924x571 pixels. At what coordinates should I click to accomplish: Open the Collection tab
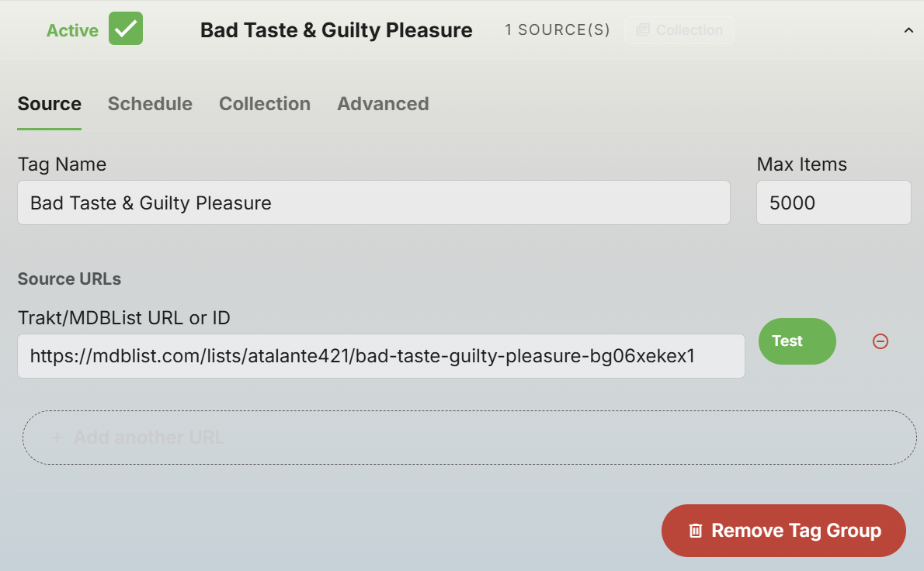(x=265, y=104)
